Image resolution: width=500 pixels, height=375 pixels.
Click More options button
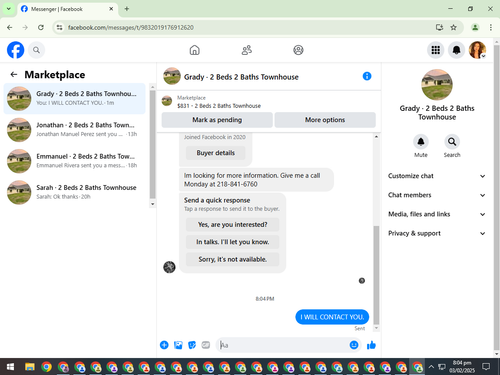(325, 120)
